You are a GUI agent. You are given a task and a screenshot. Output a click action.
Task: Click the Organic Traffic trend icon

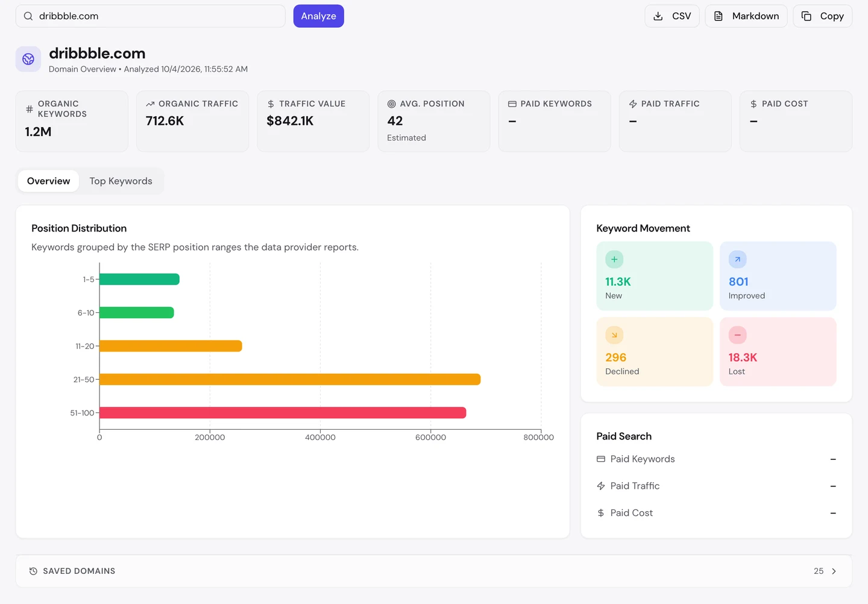pos(150,104)
